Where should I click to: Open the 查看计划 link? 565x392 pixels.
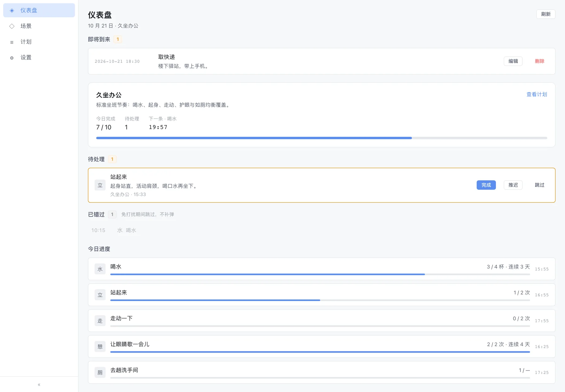[x=537, y=94]
